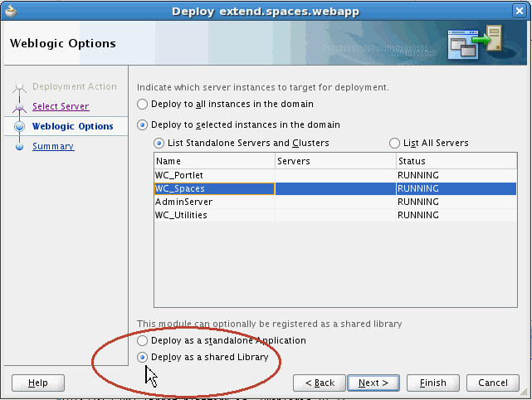Select the WC_Portlet row
This screenshot has height=400, width=532.
[x=335, y=175]
